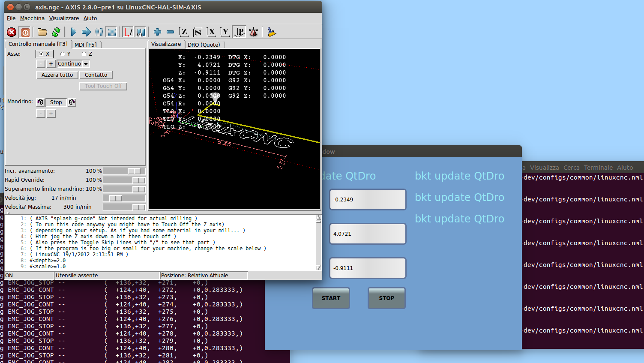Toggle the machine power icon
This screenshot has width=644, height=363.
pyautogui.click(x=25, y=32)
